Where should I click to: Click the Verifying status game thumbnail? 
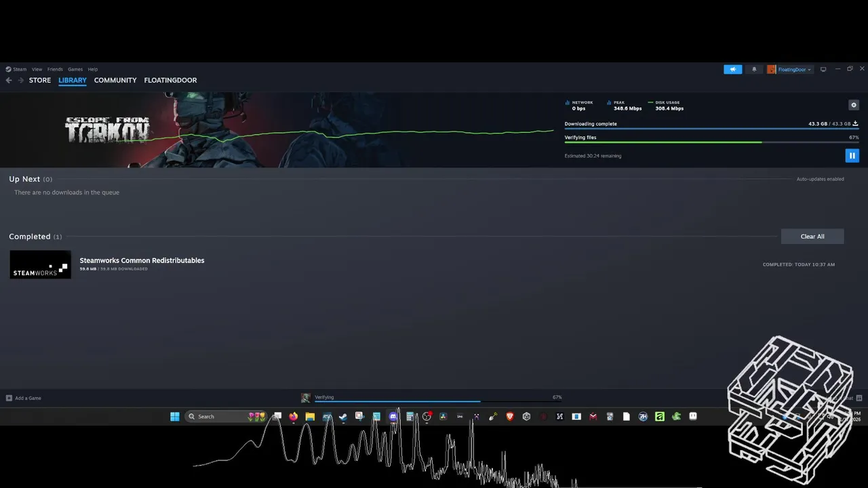coord(306,398)
